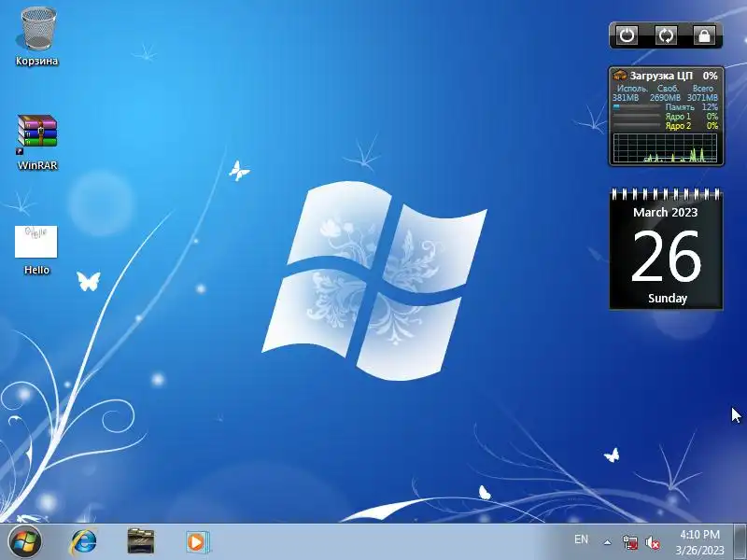Show hidden tray icons arrow
Viewport: 747px width, 560px height.
pos(608,542)
